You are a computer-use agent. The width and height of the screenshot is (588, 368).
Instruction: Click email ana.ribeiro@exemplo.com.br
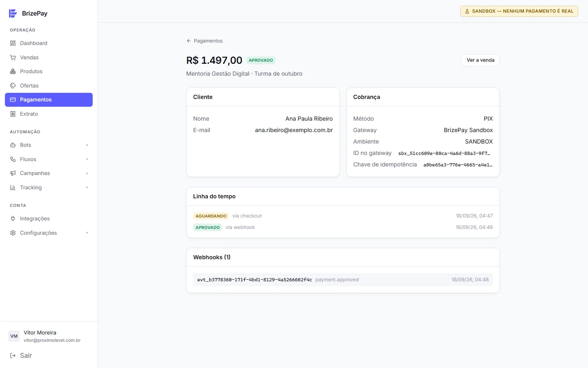tap(294, 130)
